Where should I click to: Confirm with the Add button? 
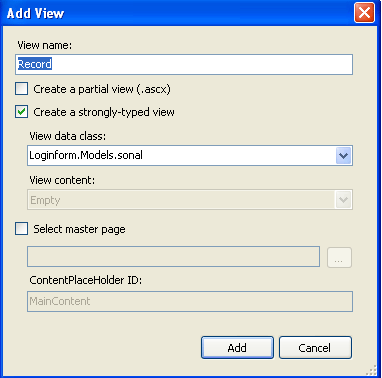pyautogui.click(x=237, y=348)
